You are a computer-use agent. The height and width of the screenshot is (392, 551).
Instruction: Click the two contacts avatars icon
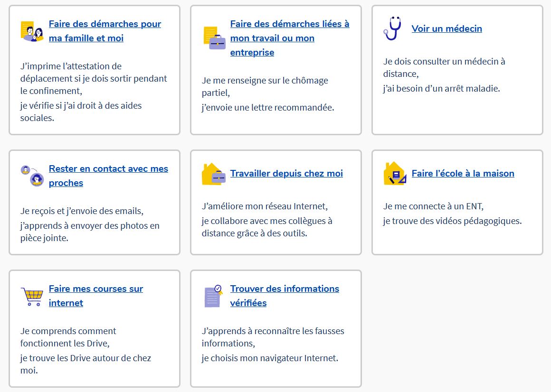(32, 176)
